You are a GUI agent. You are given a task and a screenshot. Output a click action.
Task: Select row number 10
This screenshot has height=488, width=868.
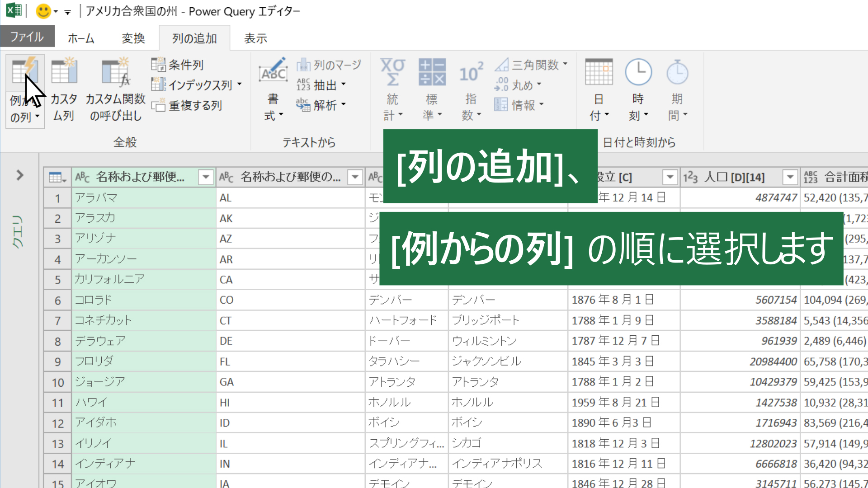(58, 382)
